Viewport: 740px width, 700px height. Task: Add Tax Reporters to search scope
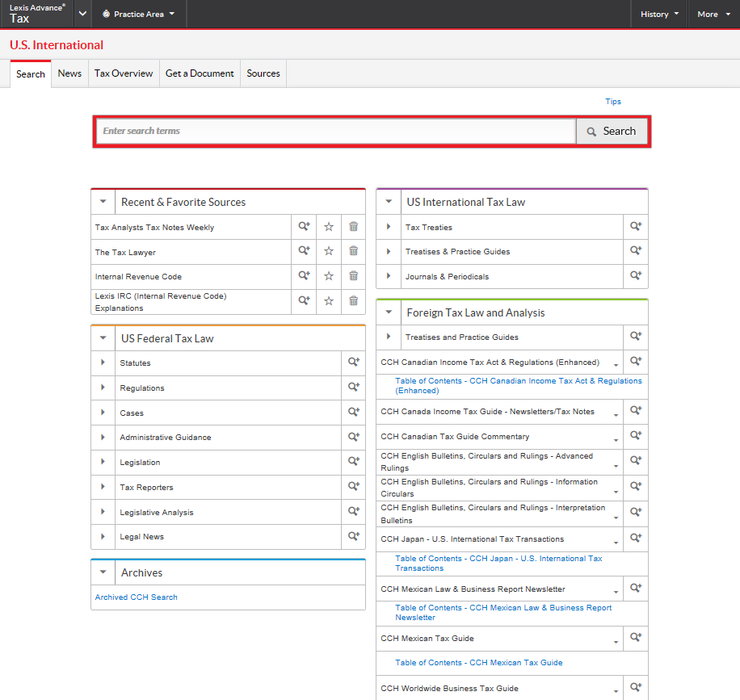[x=354, y=486]
